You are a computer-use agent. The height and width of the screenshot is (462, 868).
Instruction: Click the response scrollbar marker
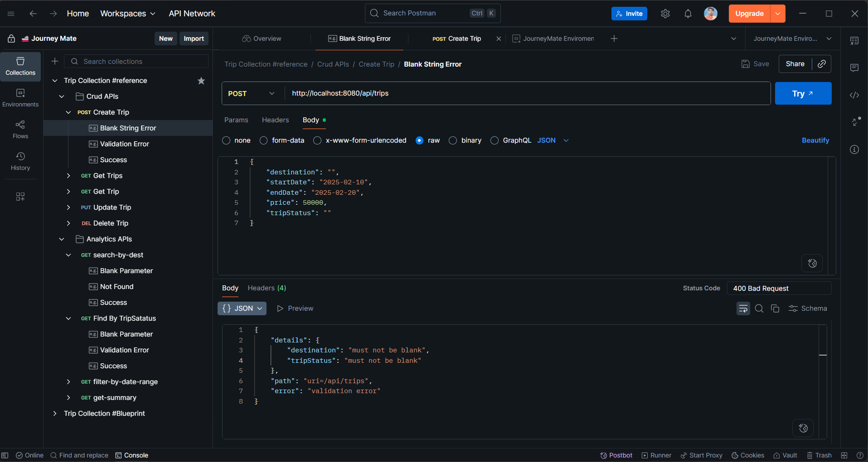[x=823, y=355]
